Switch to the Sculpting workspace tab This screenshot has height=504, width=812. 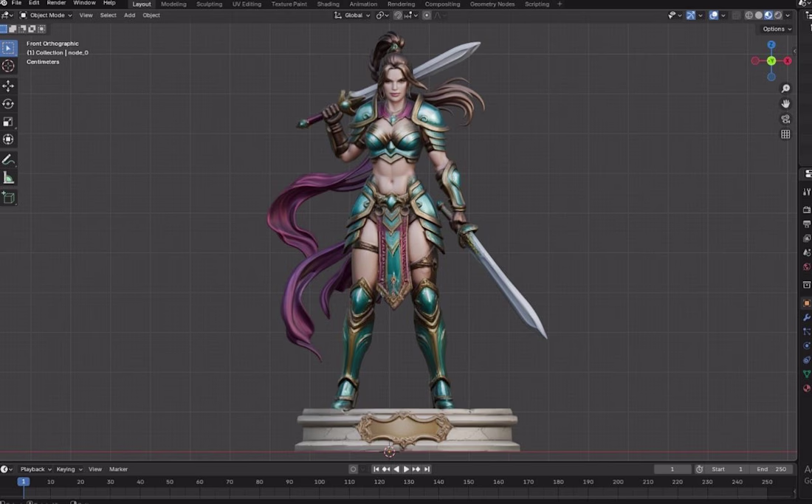pyautogui.click(x=209, y=4)
